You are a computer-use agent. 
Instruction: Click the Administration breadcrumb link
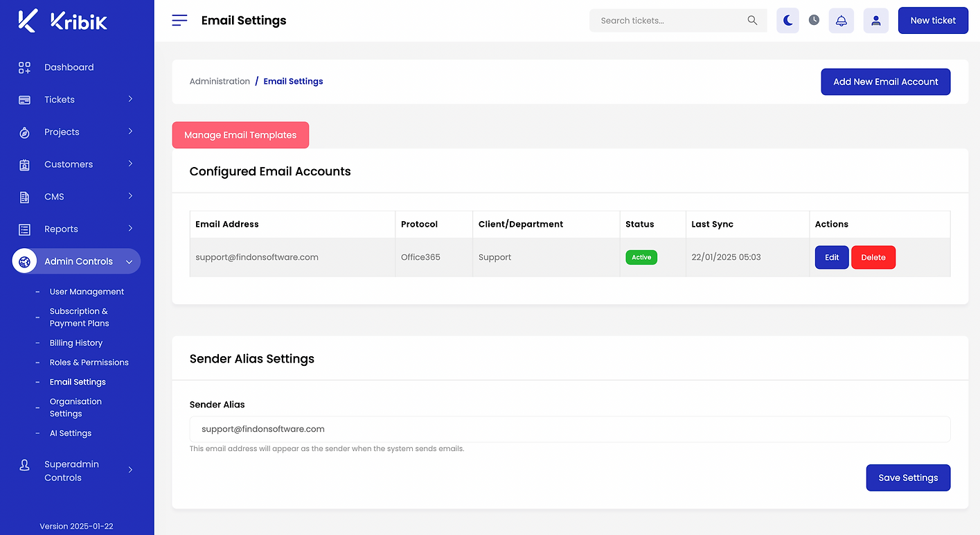(x=220, y=81)
